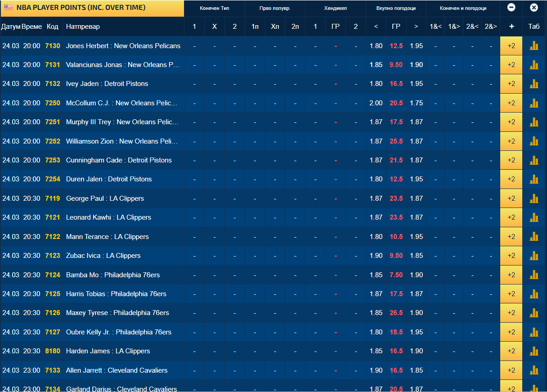Click the Натпревар column header
547x392 pixels.
point(83,27)
